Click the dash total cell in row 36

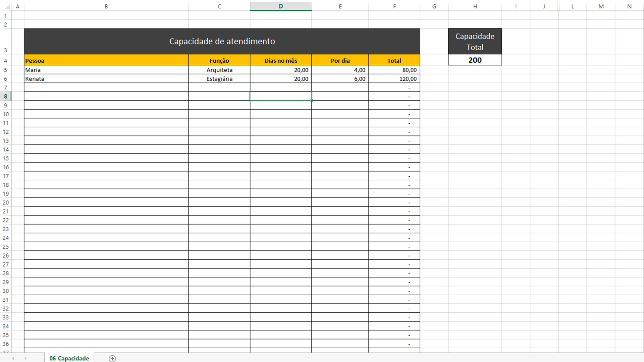[394, 344]
